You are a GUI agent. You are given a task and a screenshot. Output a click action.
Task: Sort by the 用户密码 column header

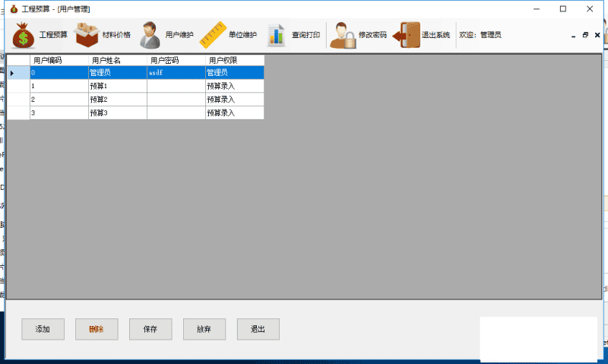(176, 61)
